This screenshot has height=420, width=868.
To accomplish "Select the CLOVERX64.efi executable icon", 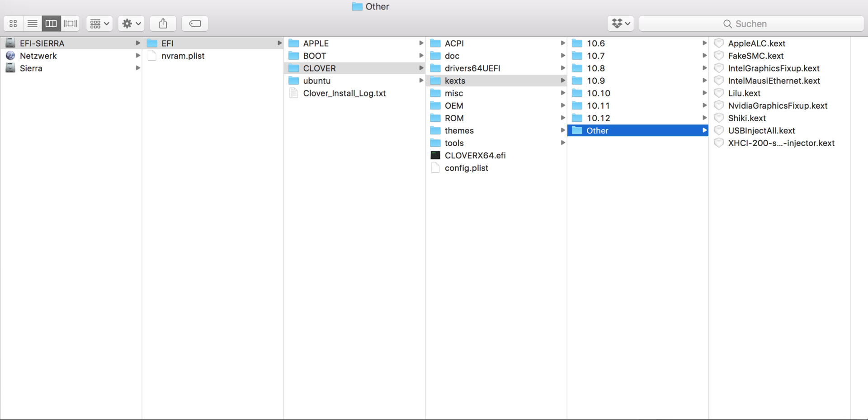I will tap(435, 155).
